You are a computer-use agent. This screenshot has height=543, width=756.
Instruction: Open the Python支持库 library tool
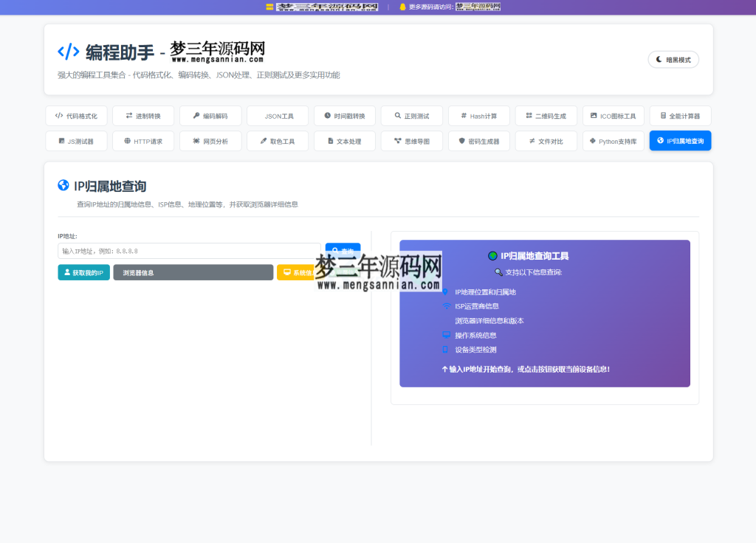click(613, 140)
